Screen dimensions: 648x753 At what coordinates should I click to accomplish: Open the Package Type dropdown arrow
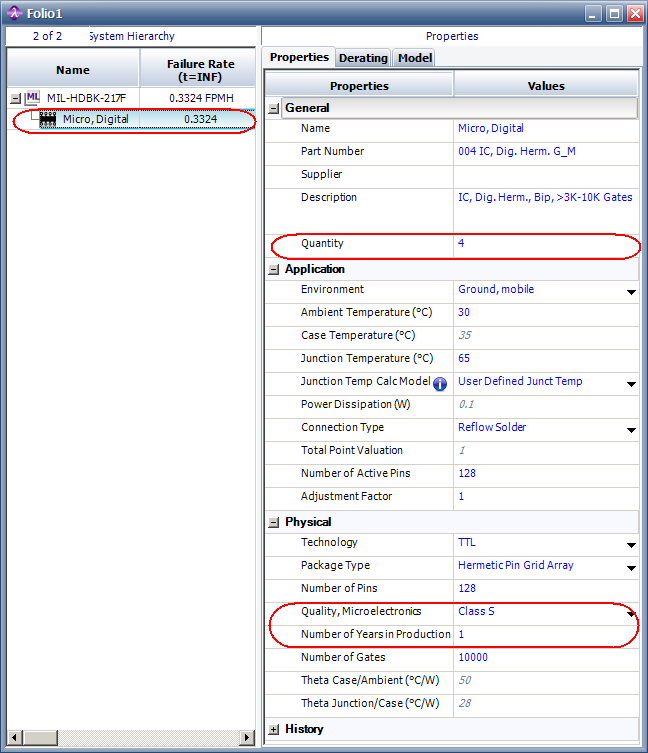[x=631, y=568]
